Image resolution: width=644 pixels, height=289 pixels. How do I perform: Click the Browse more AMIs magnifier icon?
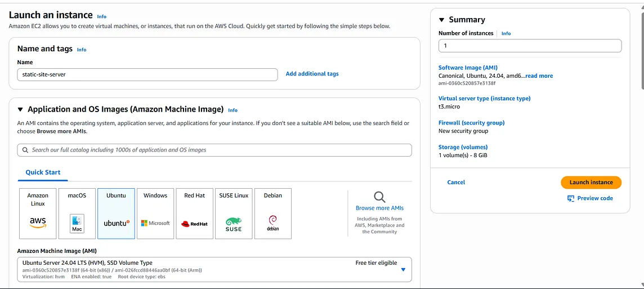pos(379,197)
